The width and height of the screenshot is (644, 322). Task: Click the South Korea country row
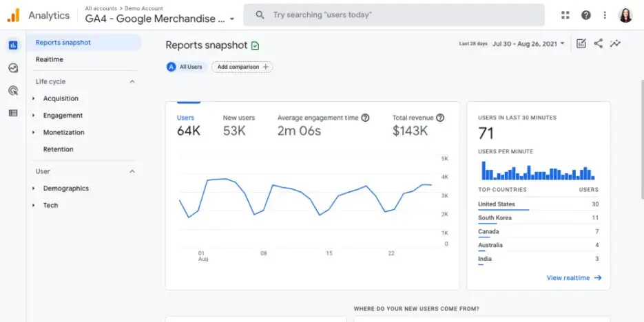coord(538,218)
